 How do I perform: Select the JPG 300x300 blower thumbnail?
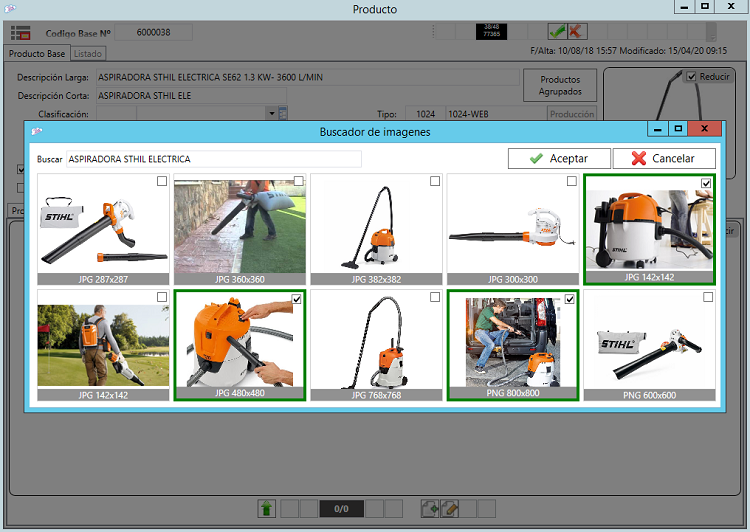point(513,230)
